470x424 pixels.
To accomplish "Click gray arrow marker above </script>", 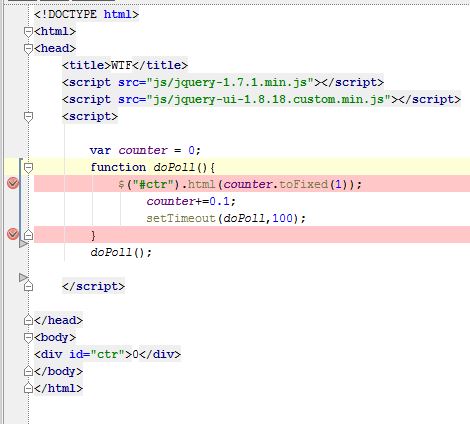I will [23, 277].
